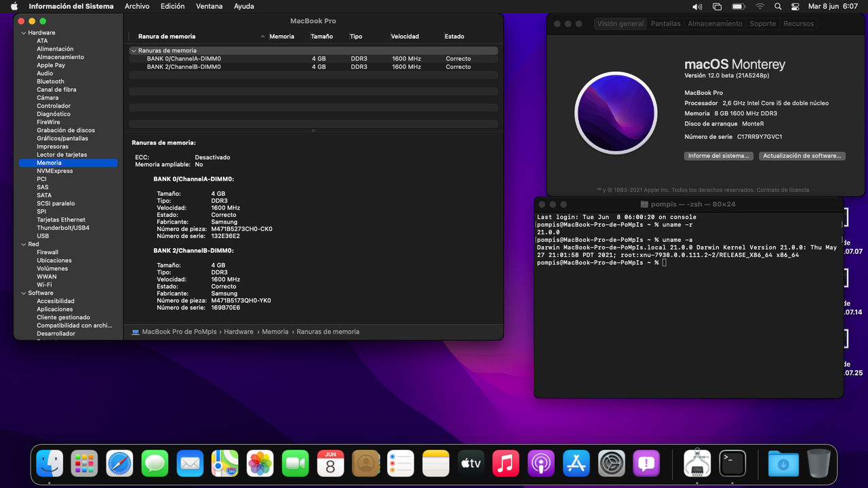Open the Contrato de licencia link

[x=783, y=190]
